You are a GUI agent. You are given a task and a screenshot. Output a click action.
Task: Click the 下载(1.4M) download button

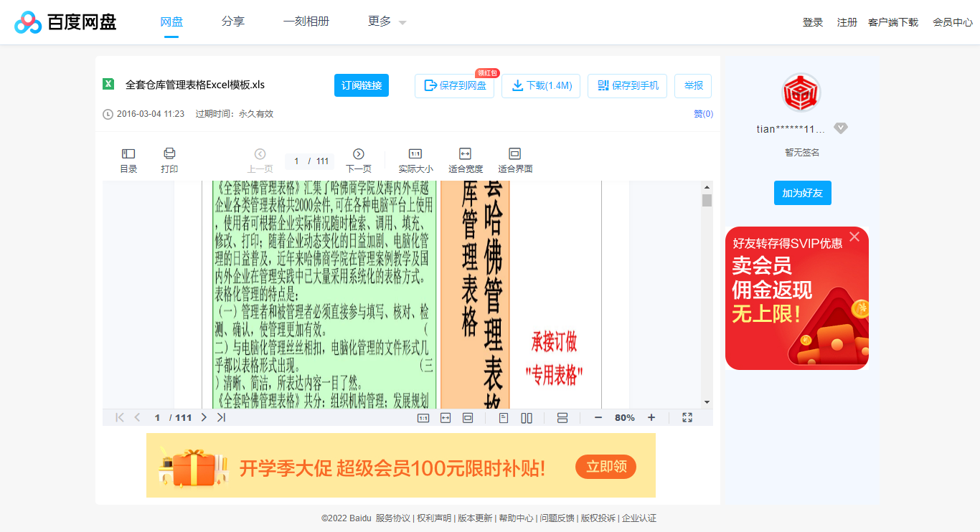pos(540,85)
